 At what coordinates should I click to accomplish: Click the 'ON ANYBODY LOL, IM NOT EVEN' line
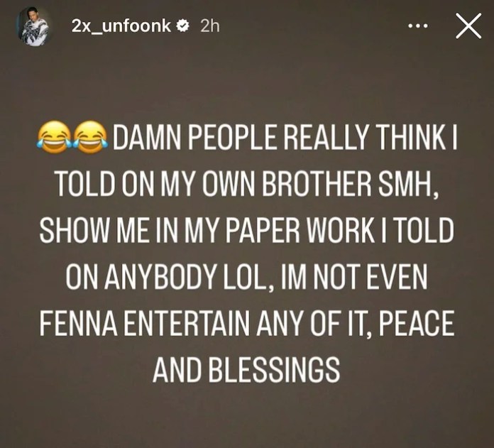coord(247,276)
